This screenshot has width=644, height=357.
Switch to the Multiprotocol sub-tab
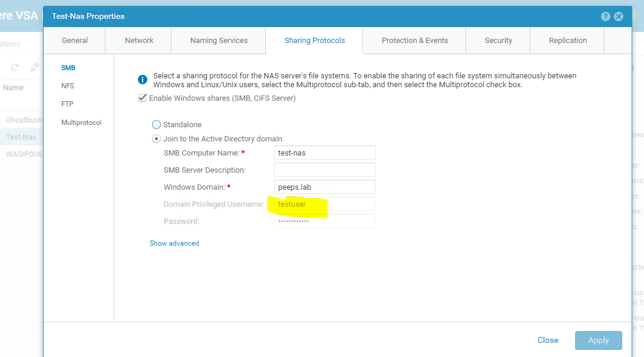point(81,122)
